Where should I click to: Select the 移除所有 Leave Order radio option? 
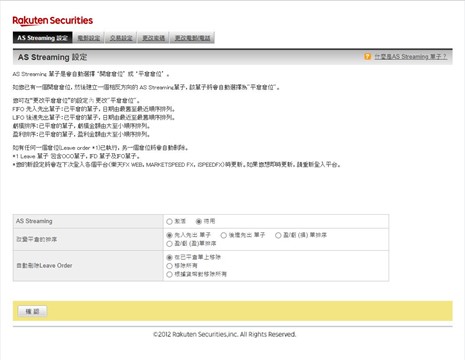(169, 266)
